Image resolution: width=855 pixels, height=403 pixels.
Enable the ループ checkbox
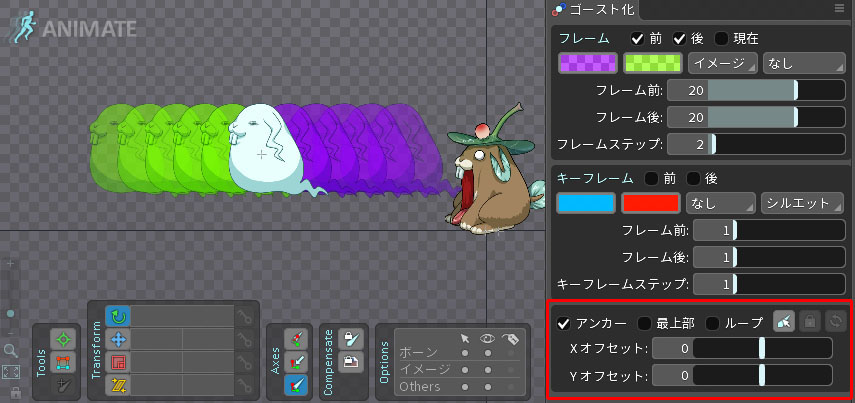point(713,323)
